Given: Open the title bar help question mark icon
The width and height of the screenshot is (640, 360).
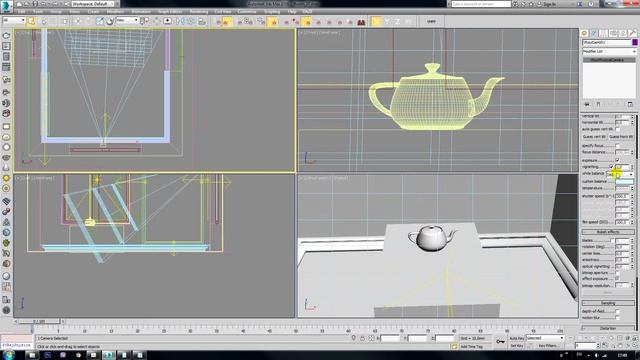Looking at the screenshot, I should (591, 4).
